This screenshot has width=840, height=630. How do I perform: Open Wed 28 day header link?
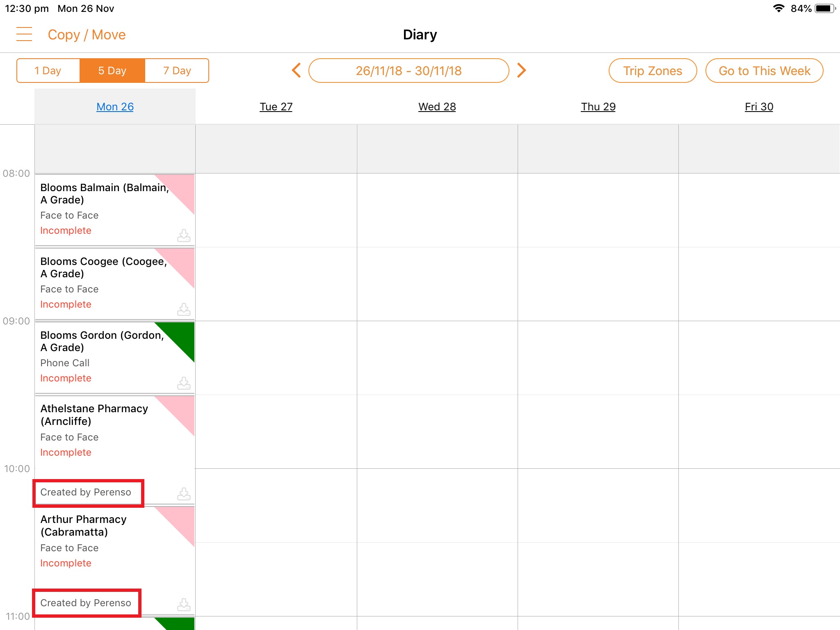(x=437, y=107)
